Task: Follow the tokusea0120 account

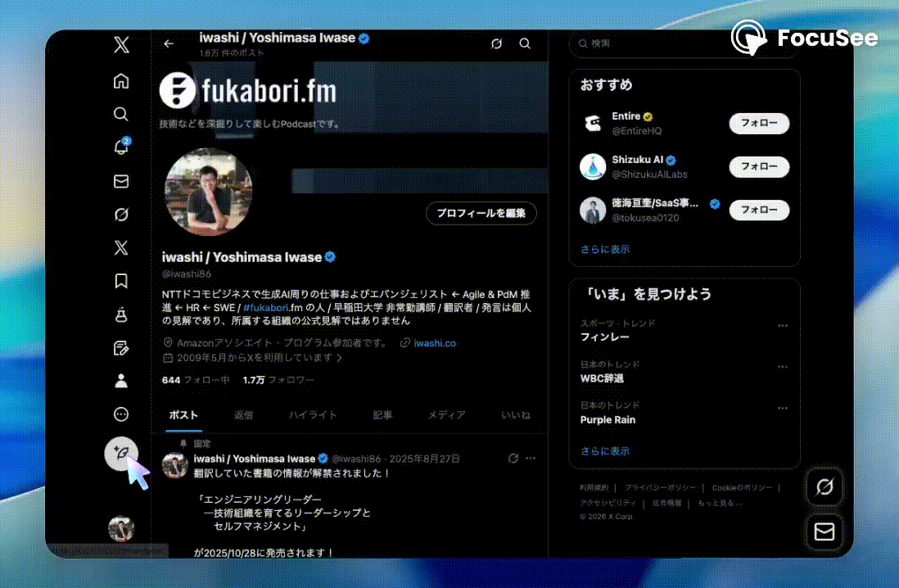Action: coord(758,210)
